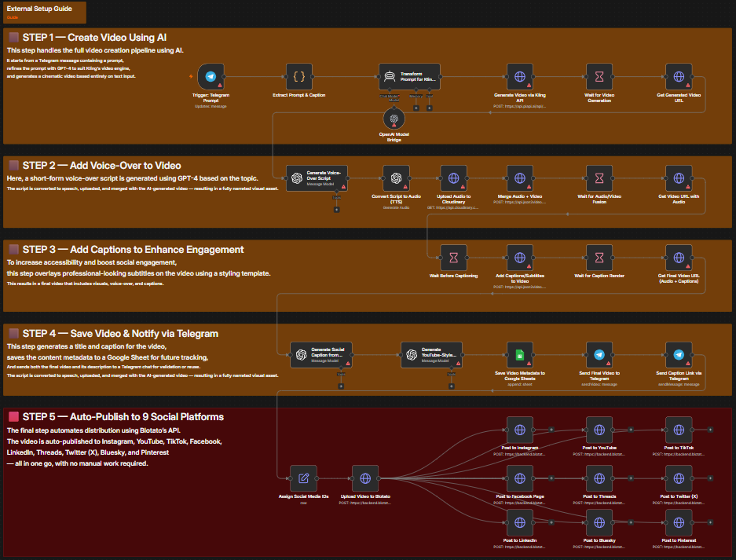Screen dimensions: 736x560
Task: Open the Generate Voice-Over Script node
Action: tap(317, 178)
